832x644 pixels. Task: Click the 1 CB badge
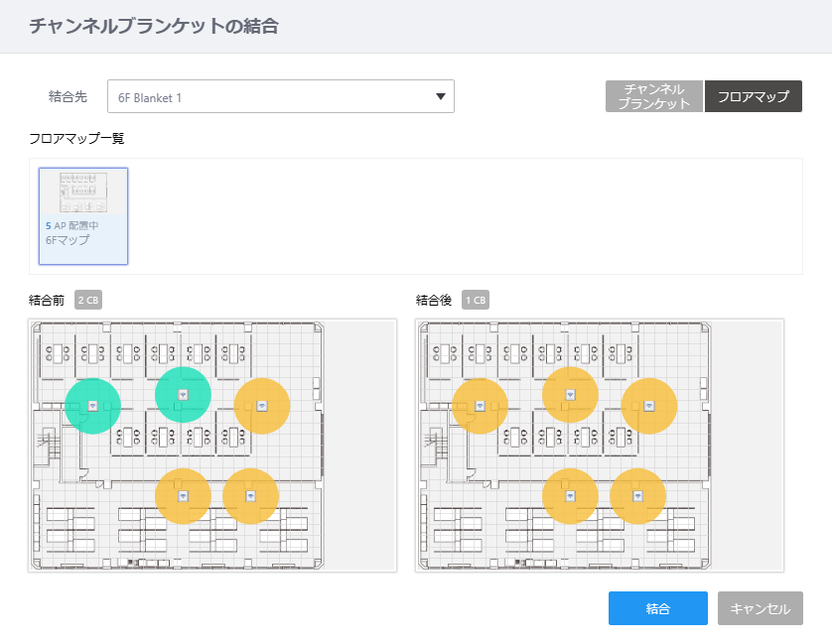476,300
